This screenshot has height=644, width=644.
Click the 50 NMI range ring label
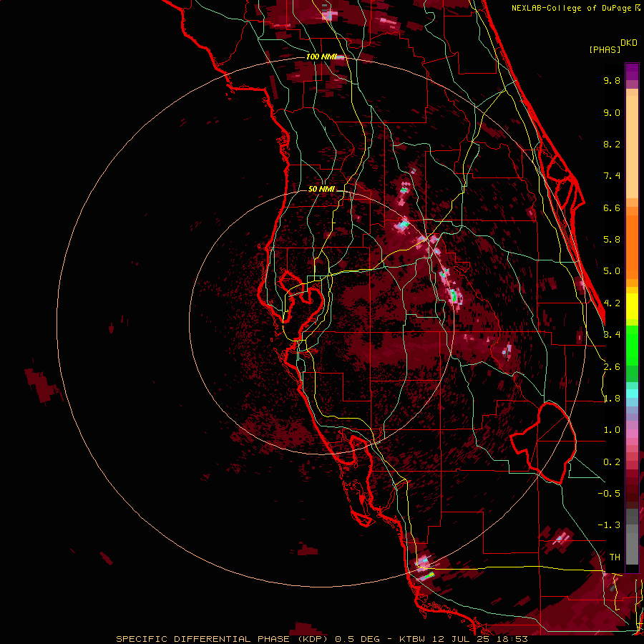(321, 189)
